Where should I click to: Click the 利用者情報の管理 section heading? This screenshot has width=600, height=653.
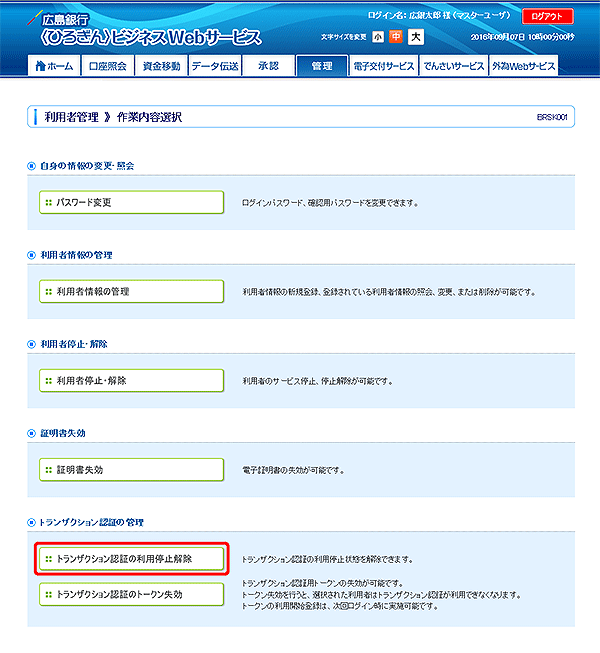(76, 255)
